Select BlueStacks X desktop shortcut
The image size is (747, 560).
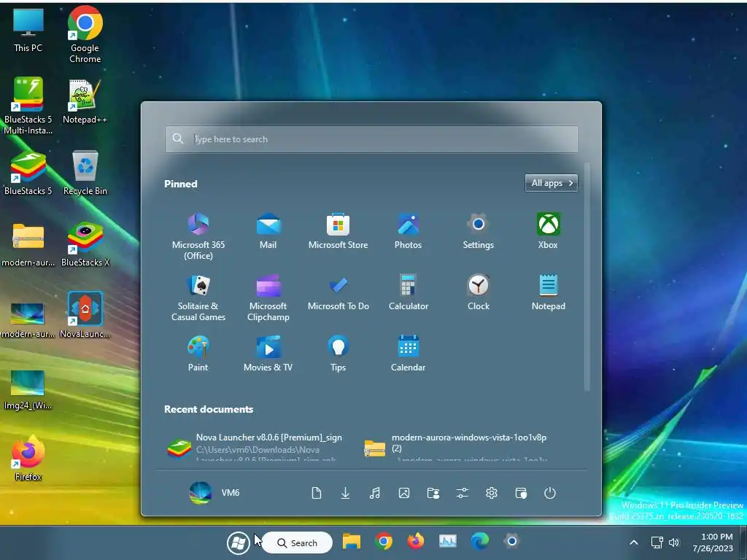pos(85,244)
